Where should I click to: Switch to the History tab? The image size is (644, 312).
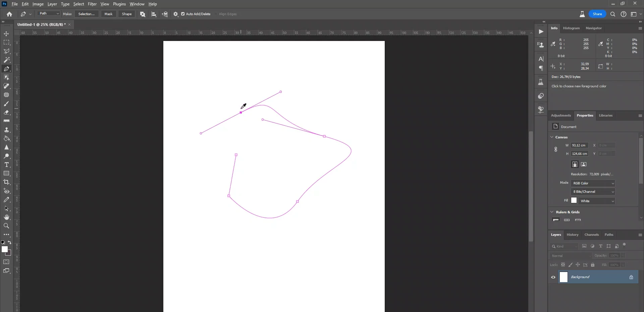573,235
